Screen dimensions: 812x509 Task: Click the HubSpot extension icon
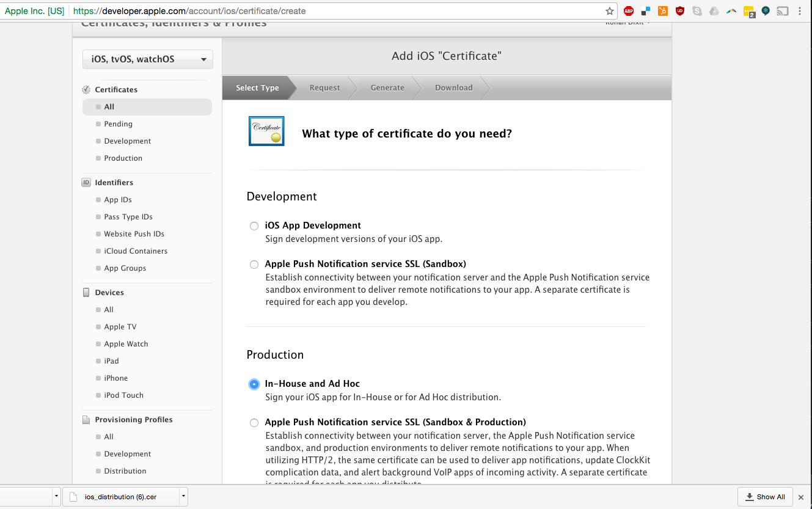pyautogui.click(x=663, y=11)
